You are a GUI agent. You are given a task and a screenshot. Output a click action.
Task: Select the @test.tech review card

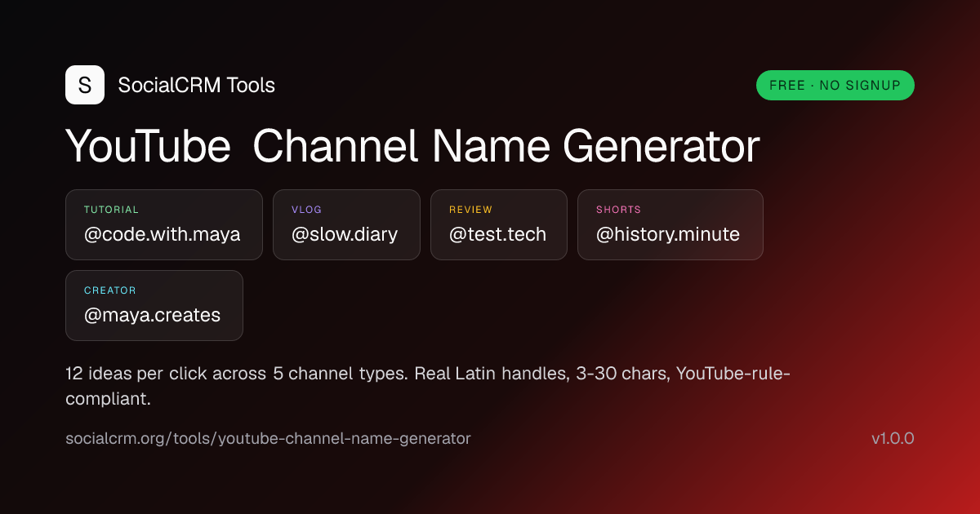pos(499,225)
